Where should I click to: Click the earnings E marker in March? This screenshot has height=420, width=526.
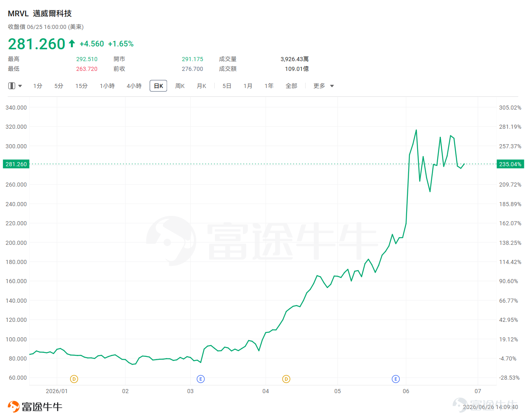coord(200,379)
